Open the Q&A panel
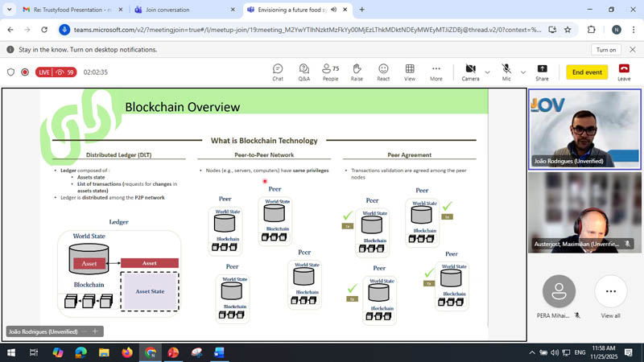Image resolution: width=644 pixels, height=362 pixels. click(303, 72)
